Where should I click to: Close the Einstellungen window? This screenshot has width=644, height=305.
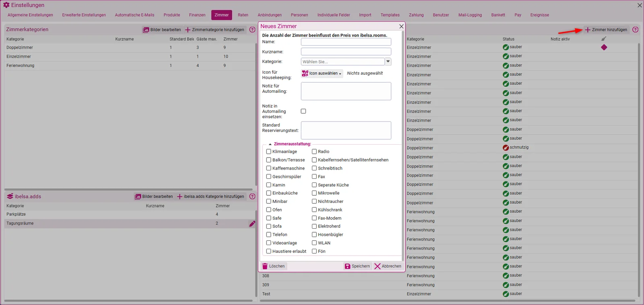pos(640,5)
